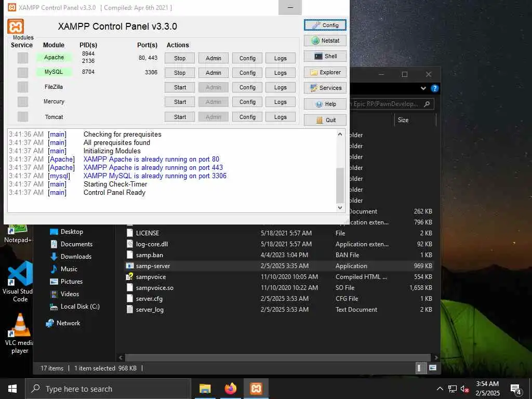Open FileZilla Logs menu
The width and height of the screenshot is (532, 399).
click(x=281, y=87)
